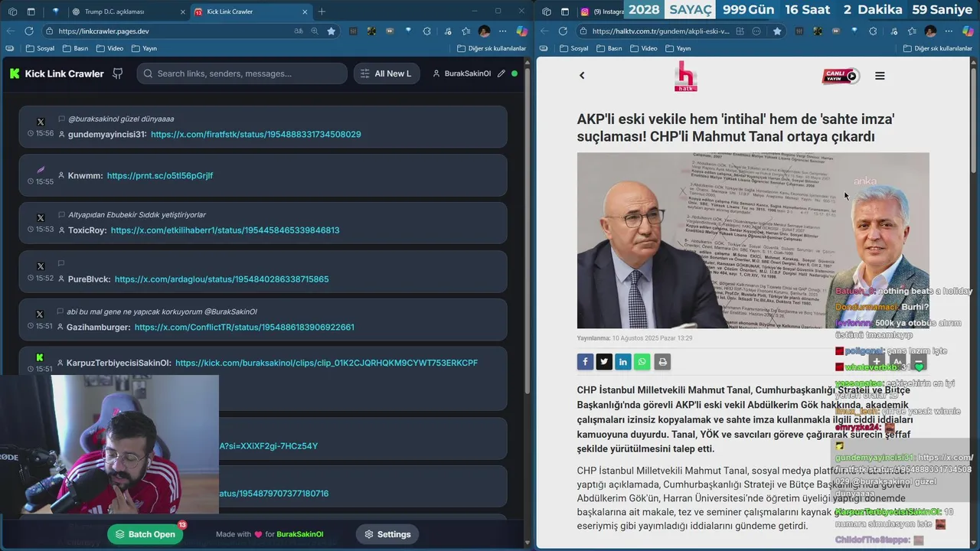Print the Halk TV article

[x=662, y=362]
